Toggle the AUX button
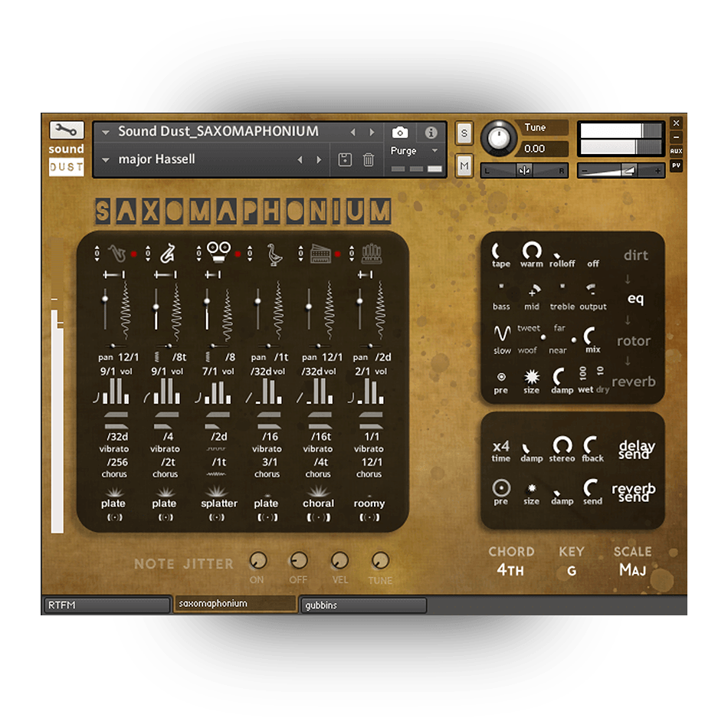Image resolution: width=728 pixels, height=728 pixels. [x=676, y=151]
